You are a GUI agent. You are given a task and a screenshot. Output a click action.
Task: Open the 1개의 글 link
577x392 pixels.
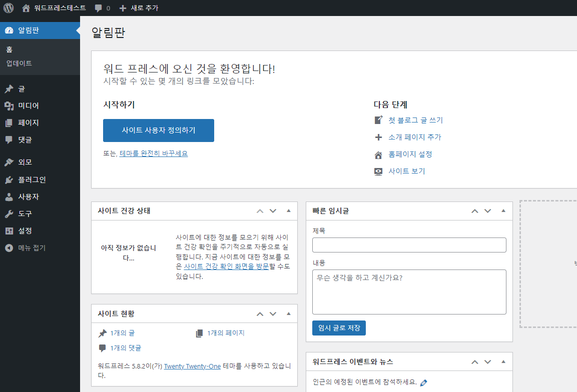tap(123, 333)
